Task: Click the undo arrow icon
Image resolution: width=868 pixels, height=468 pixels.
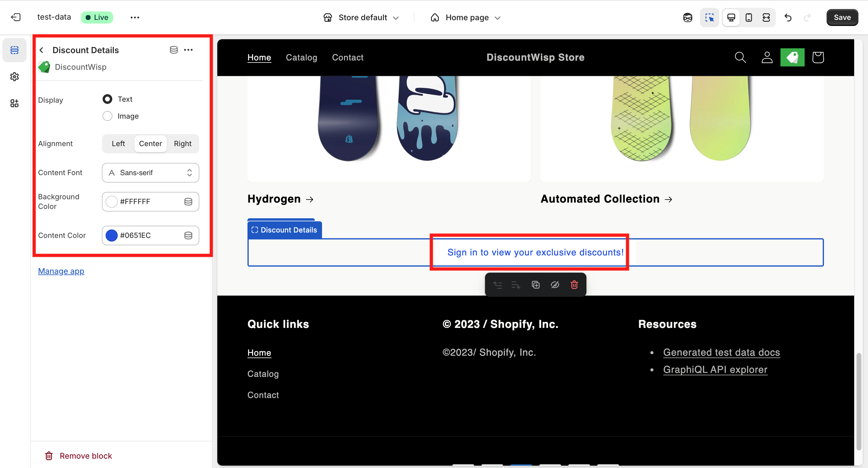Action: (788, 18)
